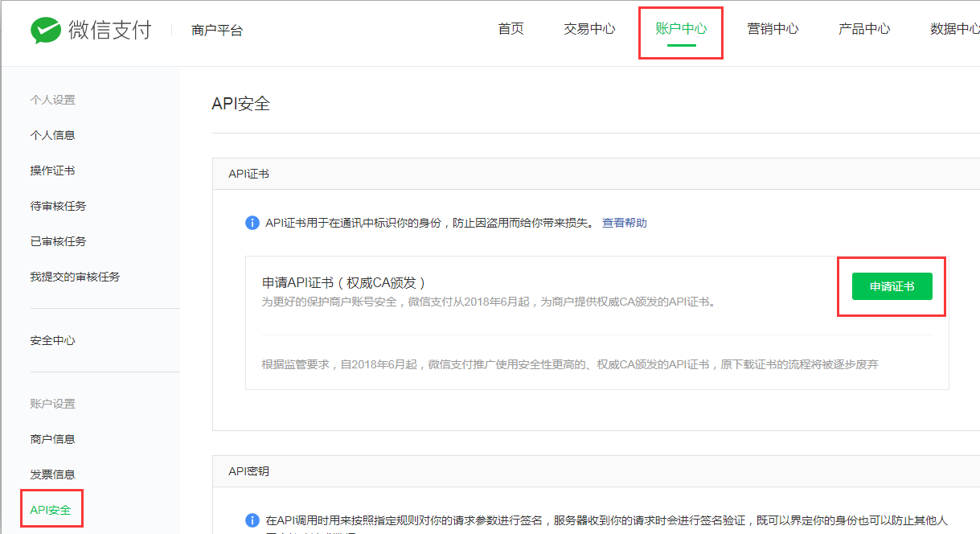980x534 pixels.
Task: Open the 查看帮助 link
Action: [625, 223]
